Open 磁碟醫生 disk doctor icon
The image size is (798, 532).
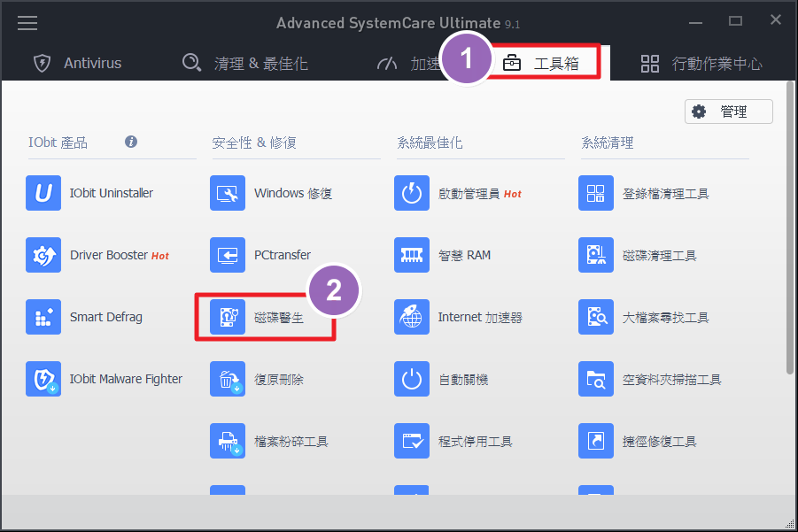click(228, 317)
